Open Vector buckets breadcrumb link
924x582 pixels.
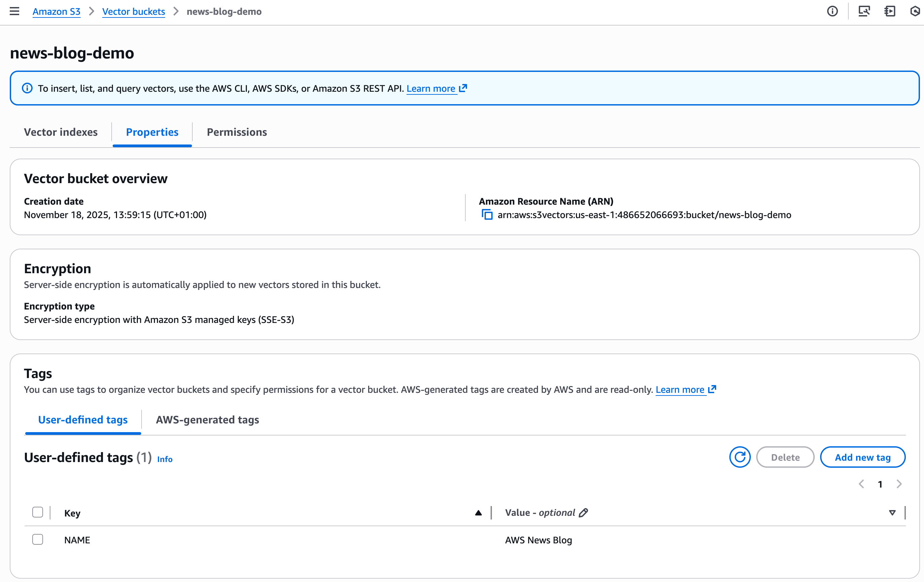133,11
